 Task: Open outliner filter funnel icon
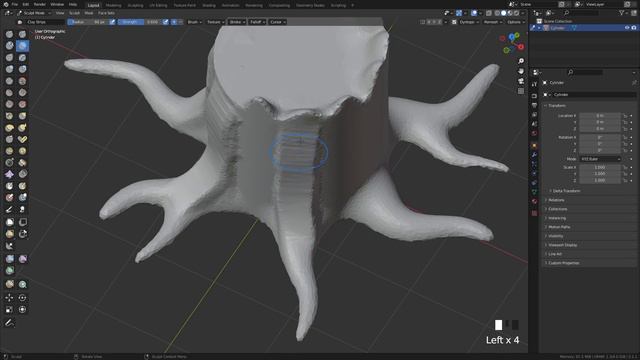click(622, 13)
